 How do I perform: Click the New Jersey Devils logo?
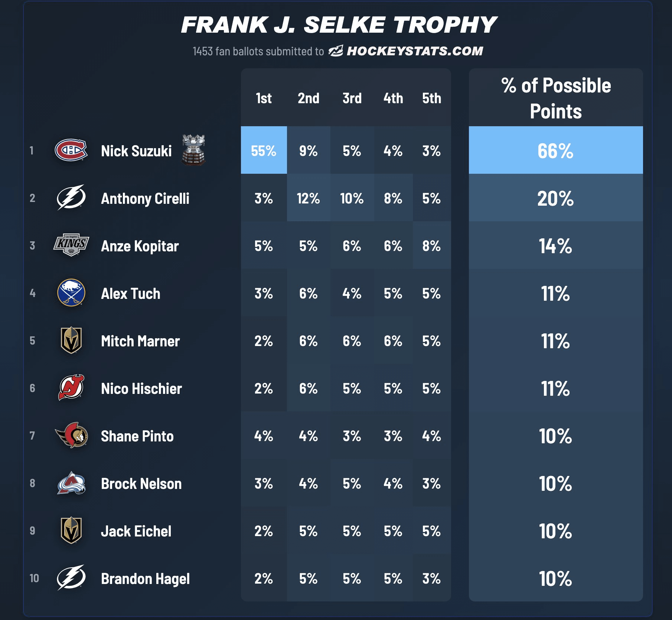coord(71,388)
